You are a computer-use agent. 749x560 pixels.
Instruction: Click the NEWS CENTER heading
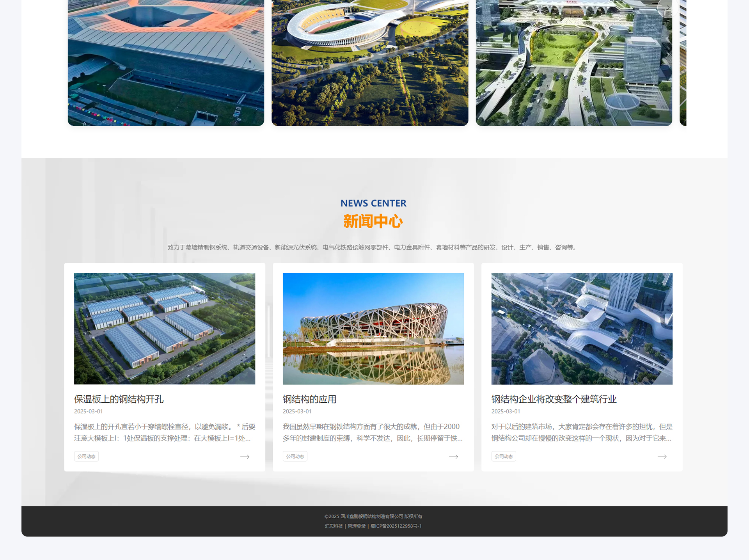tap(373, 203)
